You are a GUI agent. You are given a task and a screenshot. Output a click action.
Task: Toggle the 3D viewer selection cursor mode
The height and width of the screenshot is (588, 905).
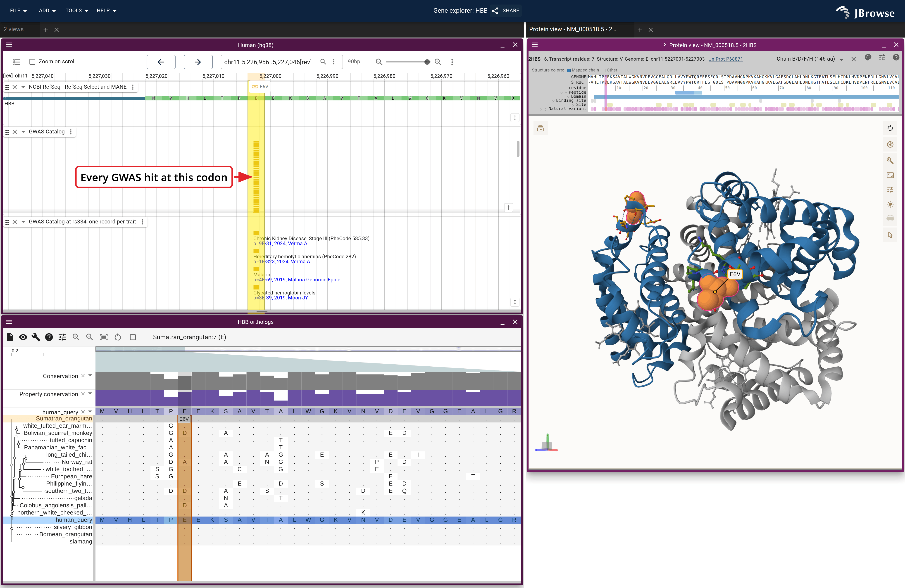click(x=890, y=235)
